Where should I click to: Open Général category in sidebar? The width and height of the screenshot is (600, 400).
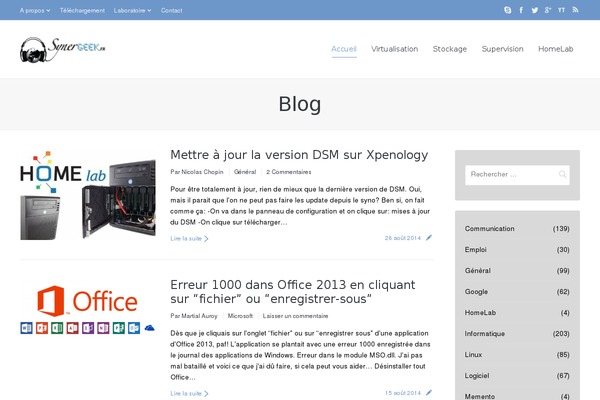478,271
